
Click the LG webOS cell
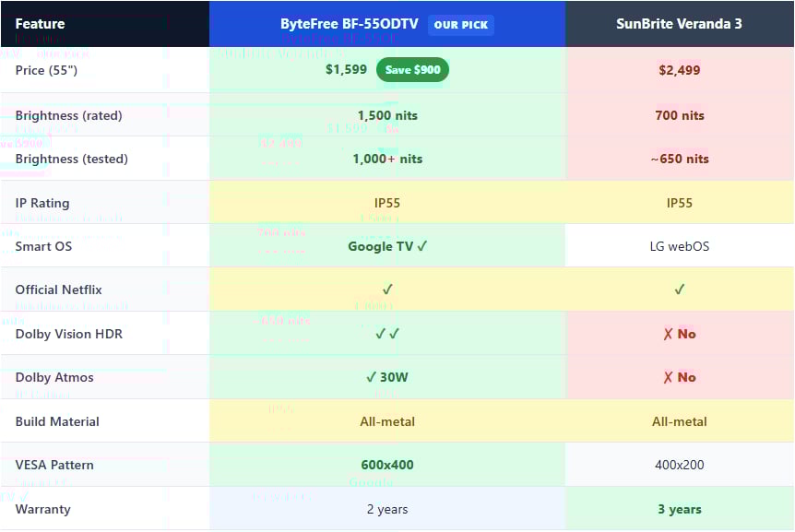click(x=679, y=246)
